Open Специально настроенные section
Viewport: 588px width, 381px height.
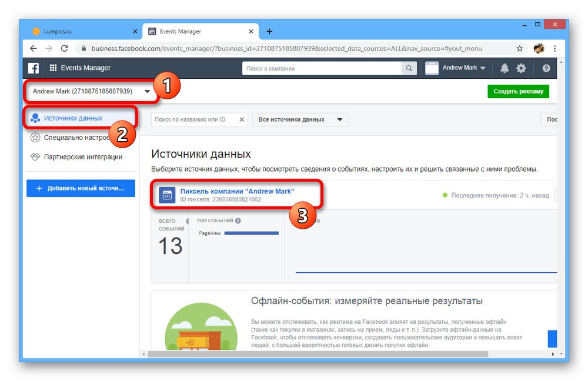[x=76, y=138]
